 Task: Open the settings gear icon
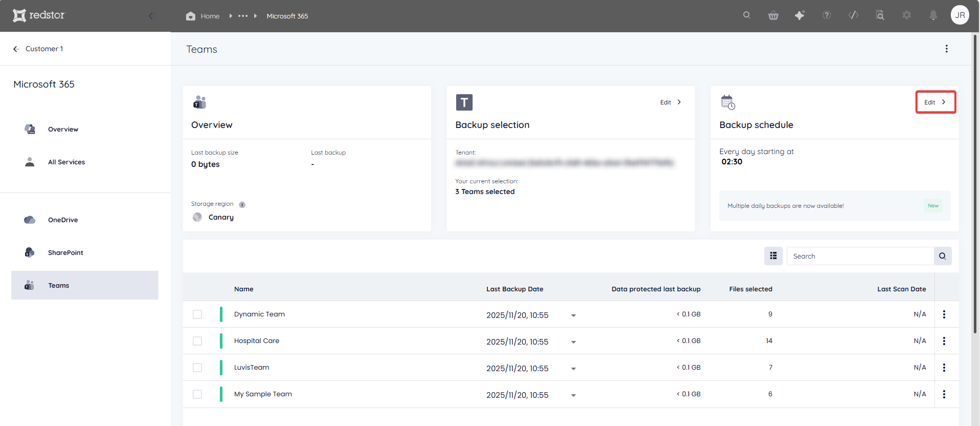[907, 15]
